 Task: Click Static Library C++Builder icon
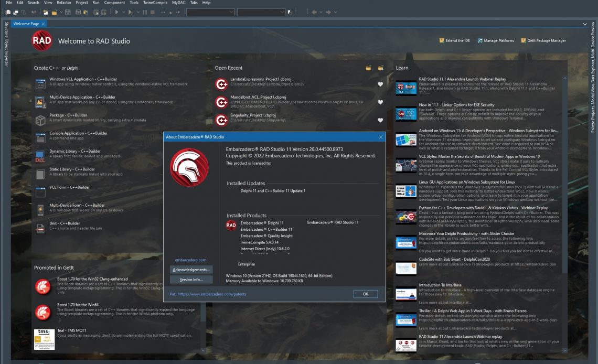(40, 174)
